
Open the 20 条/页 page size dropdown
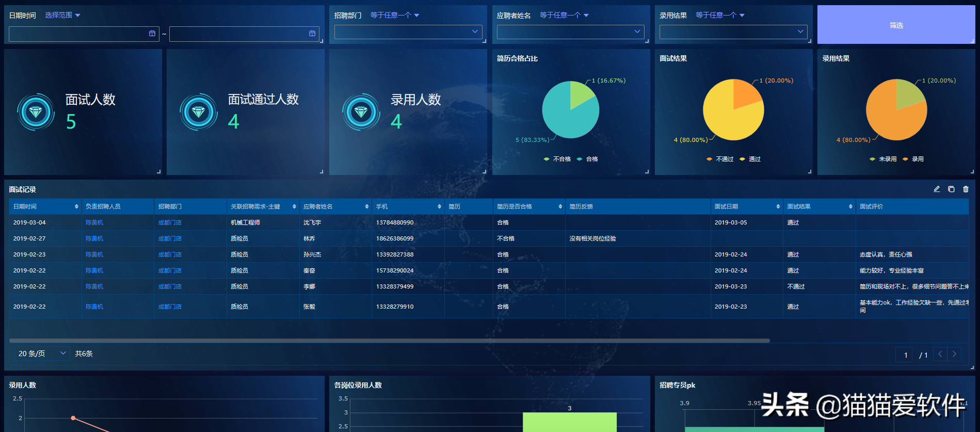42,354
